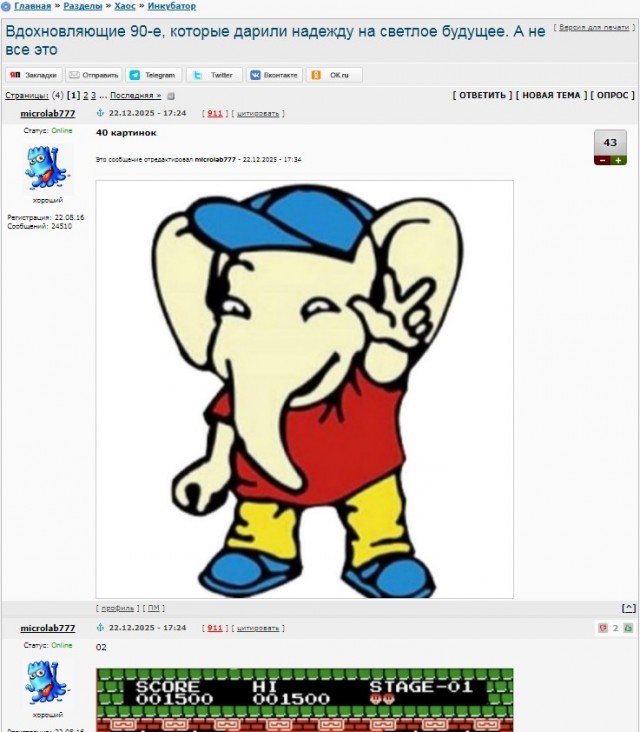
Task: Open профиль link under first post
Action: coord(118,608)
